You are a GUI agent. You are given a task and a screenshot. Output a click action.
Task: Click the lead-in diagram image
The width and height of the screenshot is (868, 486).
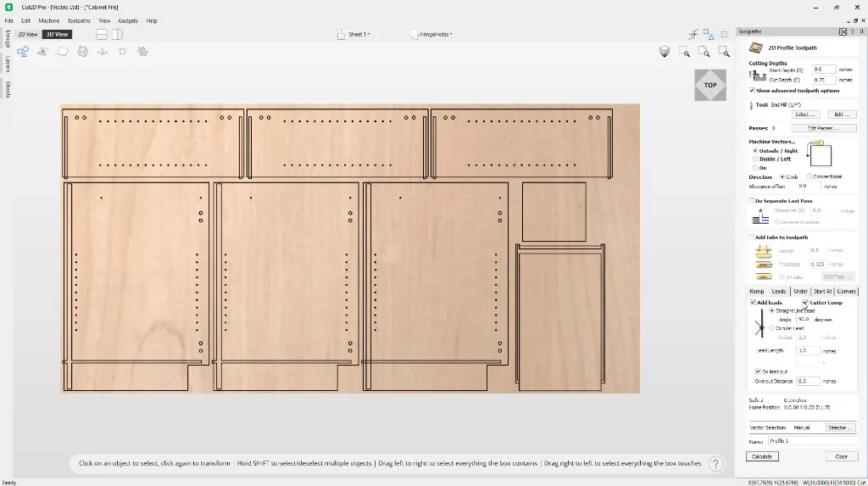point(760,324)
